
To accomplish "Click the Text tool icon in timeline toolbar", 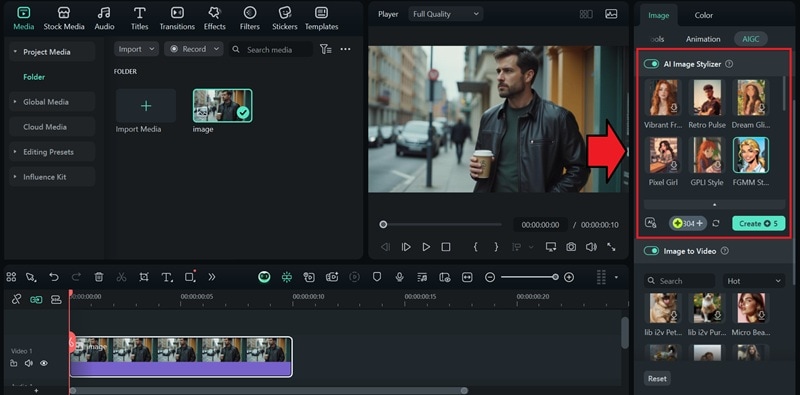I will (167, 277).
